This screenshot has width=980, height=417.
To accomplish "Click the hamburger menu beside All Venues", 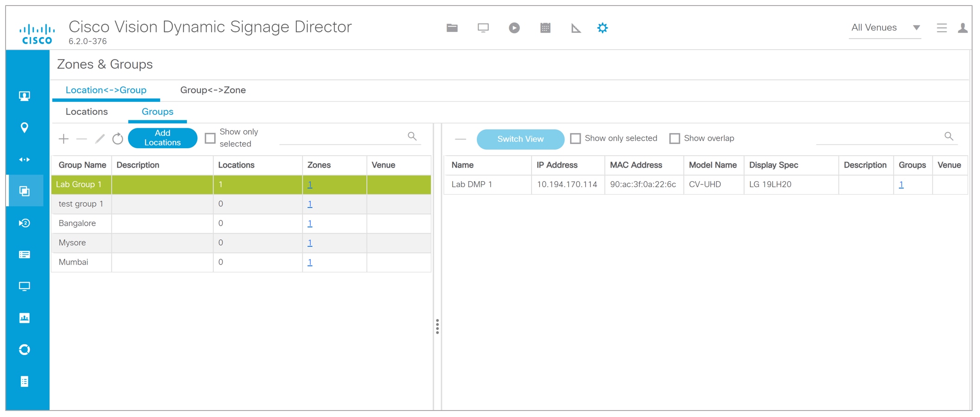I will point(942,28).
